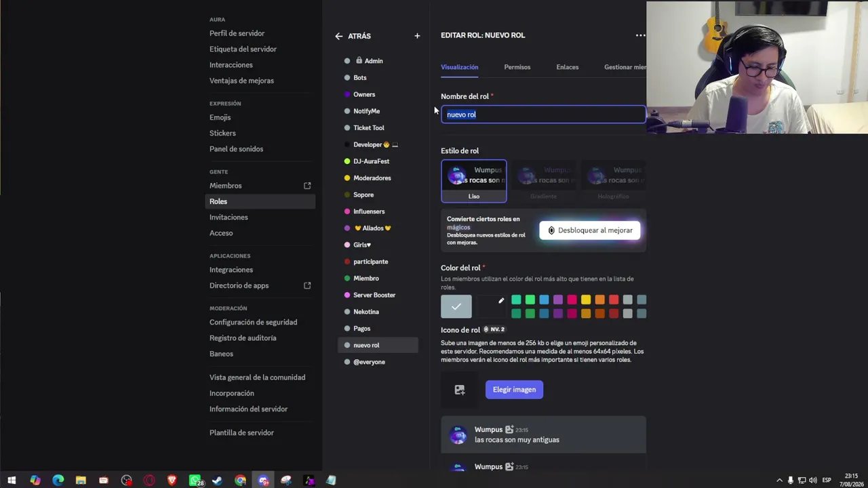
Task: Select the Gradiente role style
Action: coord(543,181)
